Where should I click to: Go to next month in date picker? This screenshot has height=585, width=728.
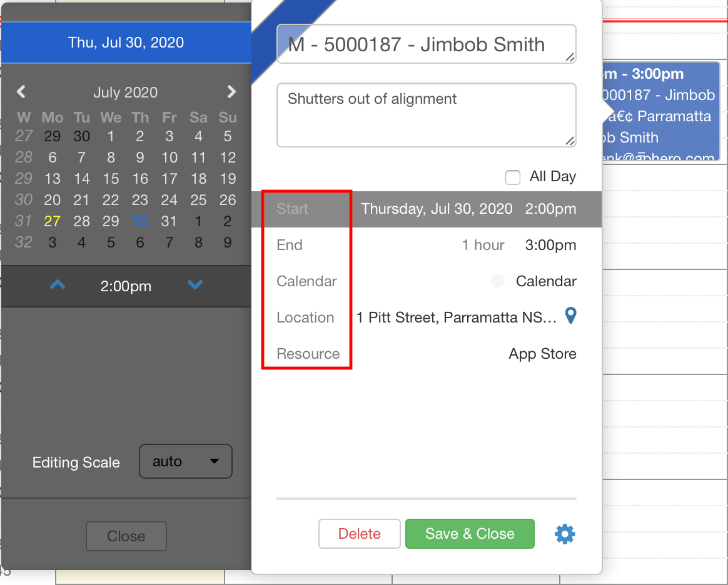(231, 92)
